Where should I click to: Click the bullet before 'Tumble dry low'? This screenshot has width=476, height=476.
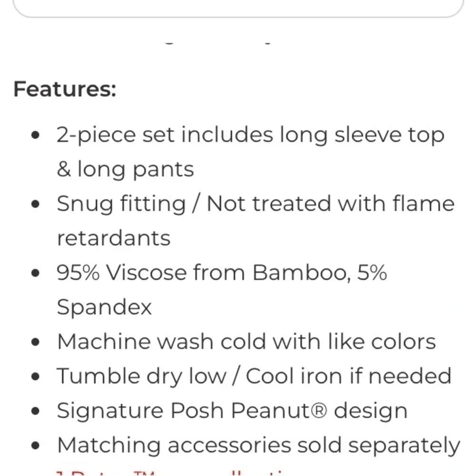[x=36, y=377]
